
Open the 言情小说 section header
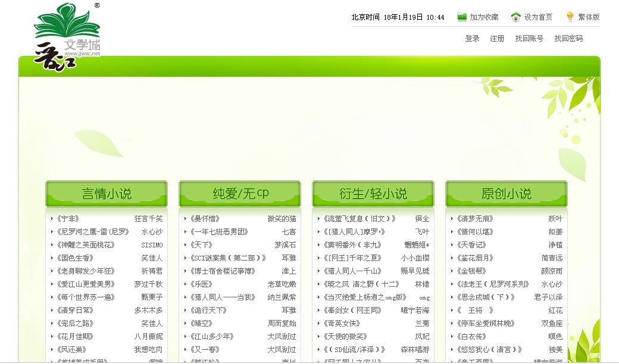coord(106,192)
